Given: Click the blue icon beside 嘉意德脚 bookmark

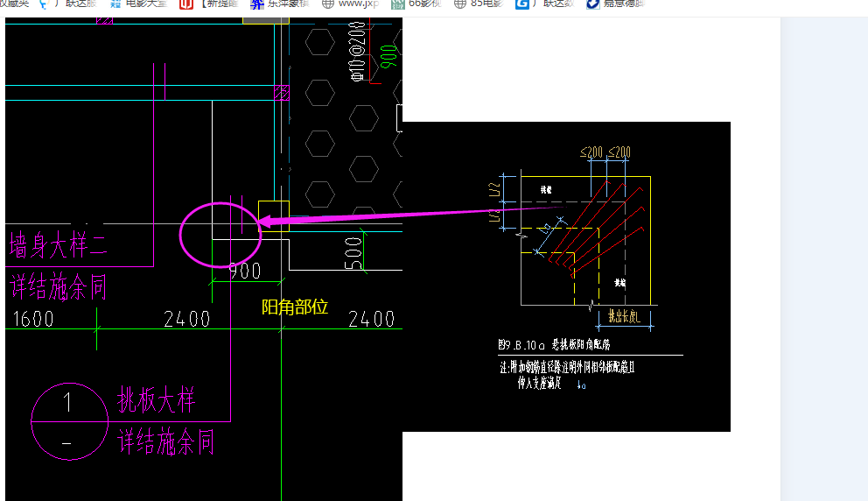Looking at the screenshot, I should pyautogui.click(x=592, y=4).
